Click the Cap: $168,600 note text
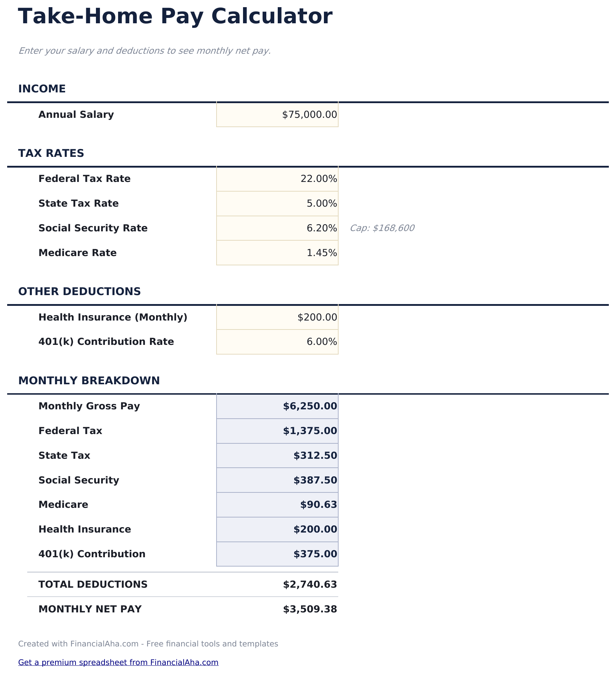This screenshot has height=674, width=616. click(x=382, y=228)
